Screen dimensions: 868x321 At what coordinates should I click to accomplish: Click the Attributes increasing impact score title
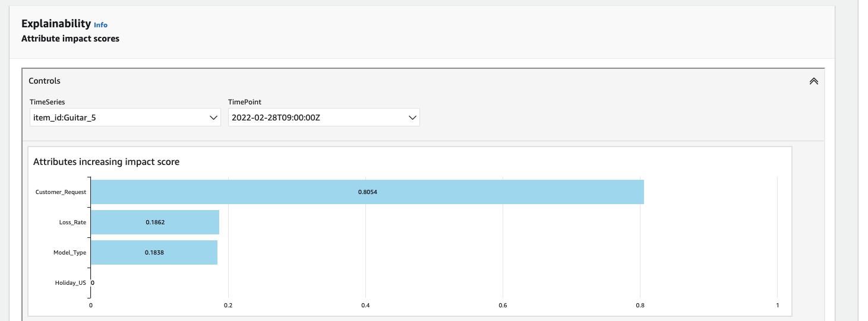106,161
